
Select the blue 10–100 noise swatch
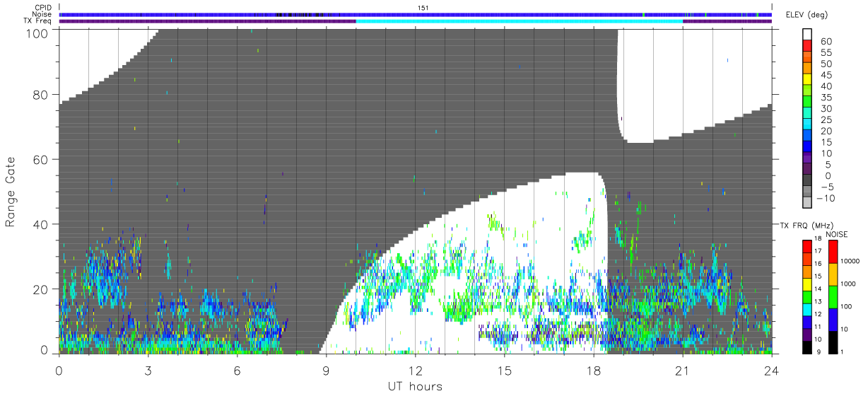tap(833, 319)
